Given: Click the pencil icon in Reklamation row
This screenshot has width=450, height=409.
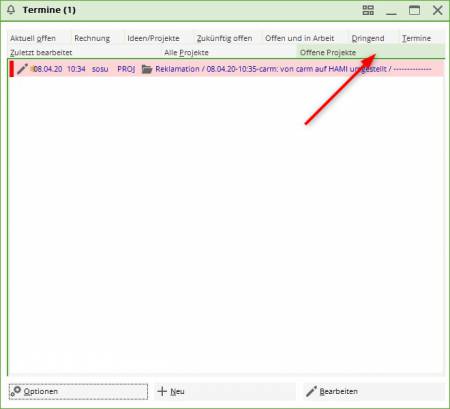Looking at the screenshot, I should point(22,69).
